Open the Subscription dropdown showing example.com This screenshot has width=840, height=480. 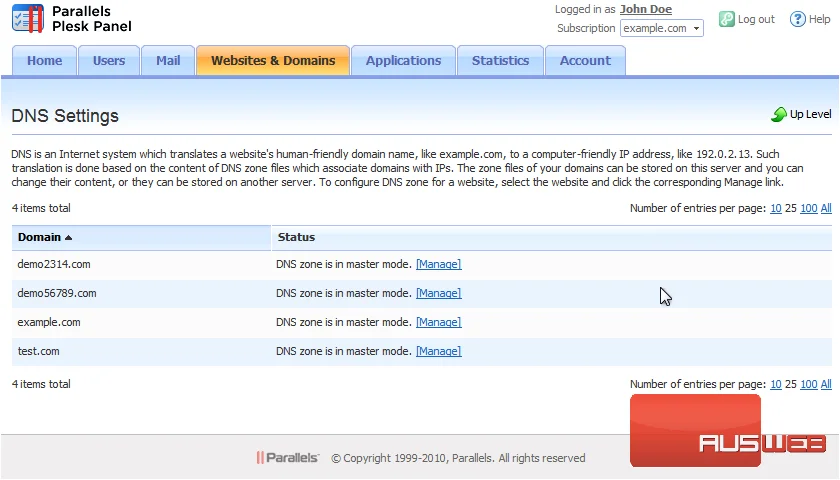coord(662,28)
